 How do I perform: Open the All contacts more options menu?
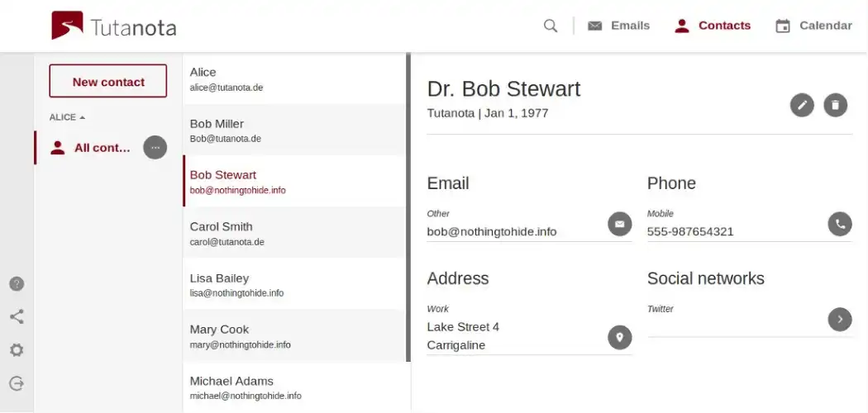pos(155,148)
